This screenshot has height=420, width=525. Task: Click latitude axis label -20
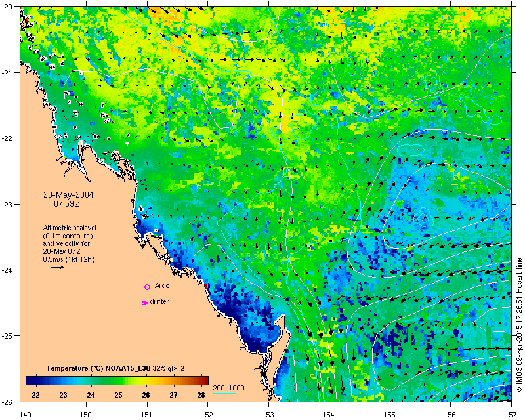(x=7, y=7)
